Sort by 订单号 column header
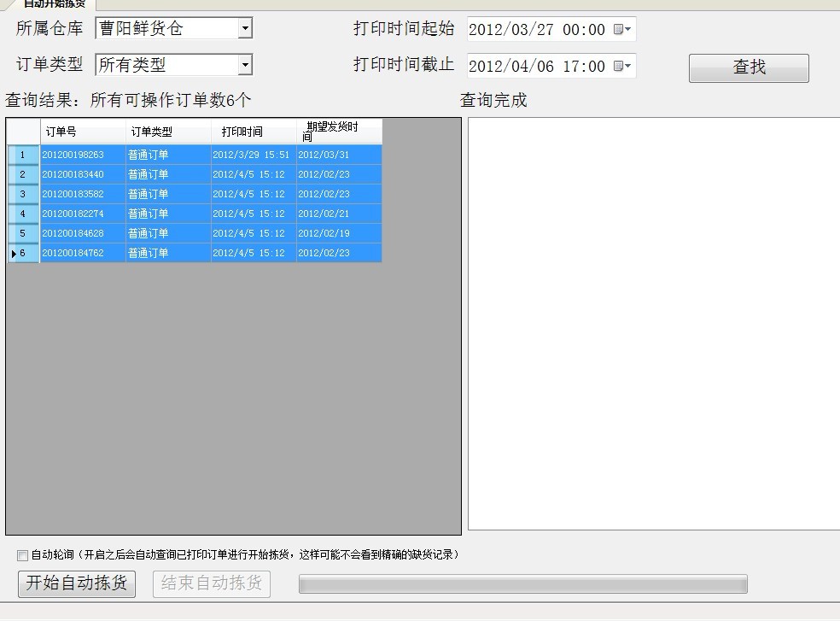Screen dimensions: 840x621 point(83,132)
